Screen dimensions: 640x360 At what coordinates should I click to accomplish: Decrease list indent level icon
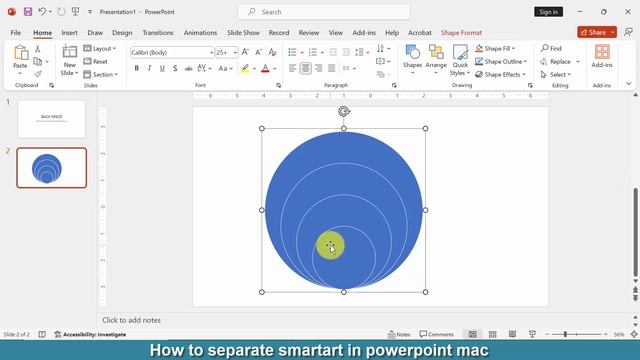pyautogui.click(x=333, y=52)
